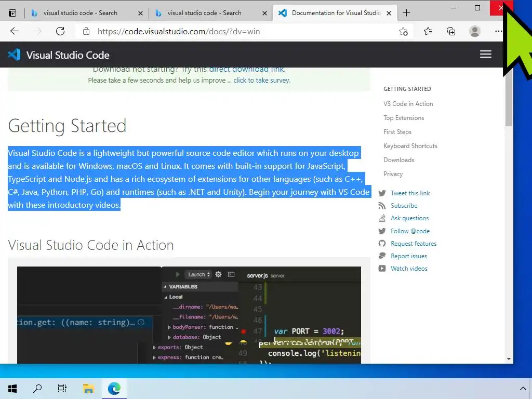The width and height of the screenshot is (532, 399).
Task: Go to VS Code in Action section
Action: 408,104
